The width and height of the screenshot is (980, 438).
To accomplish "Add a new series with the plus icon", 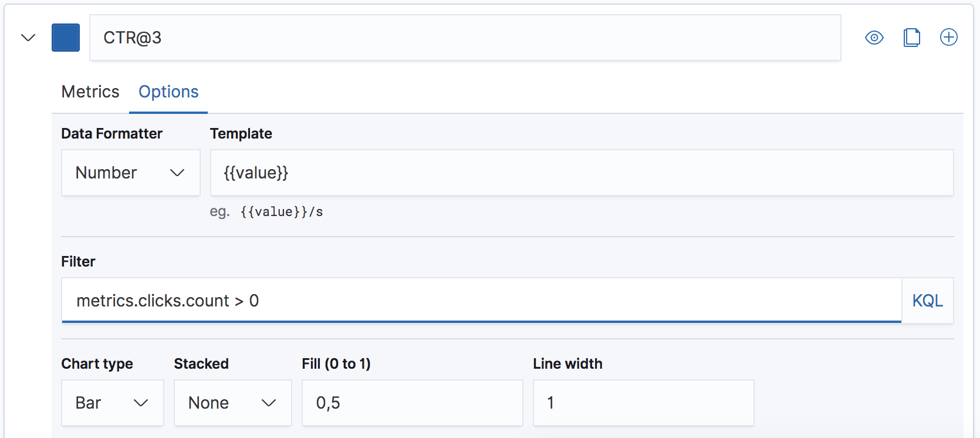I will (x=949, y=37).
